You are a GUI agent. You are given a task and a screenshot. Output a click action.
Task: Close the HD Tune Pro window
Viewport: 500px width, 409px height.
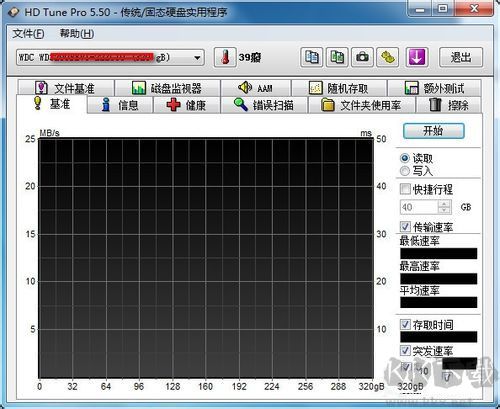(473, 9)
